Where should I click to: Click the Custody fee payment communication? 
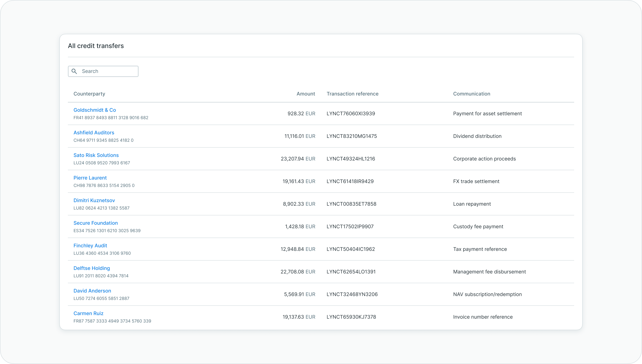click(478, 226)
